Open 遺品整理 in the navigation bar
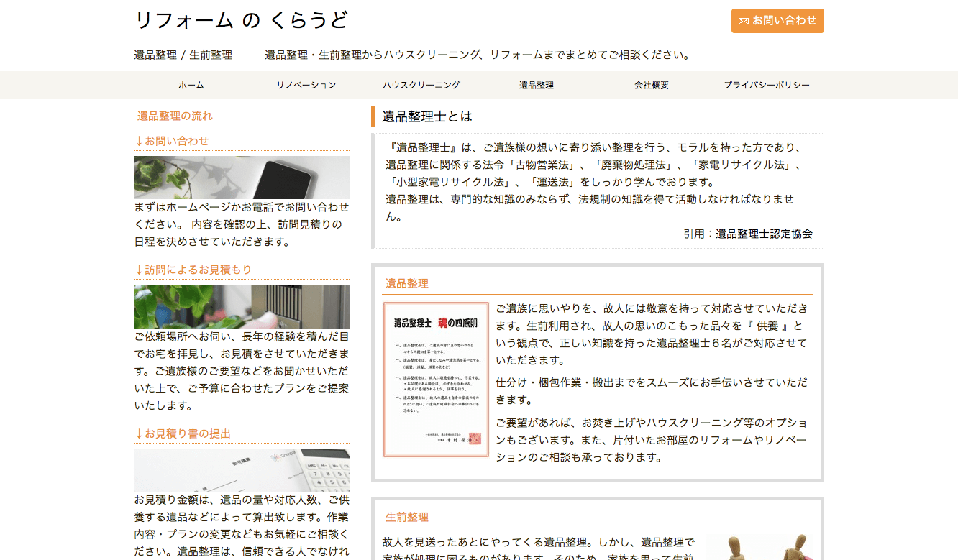Viewport: 958px width, 560px height. click(537, 85)
